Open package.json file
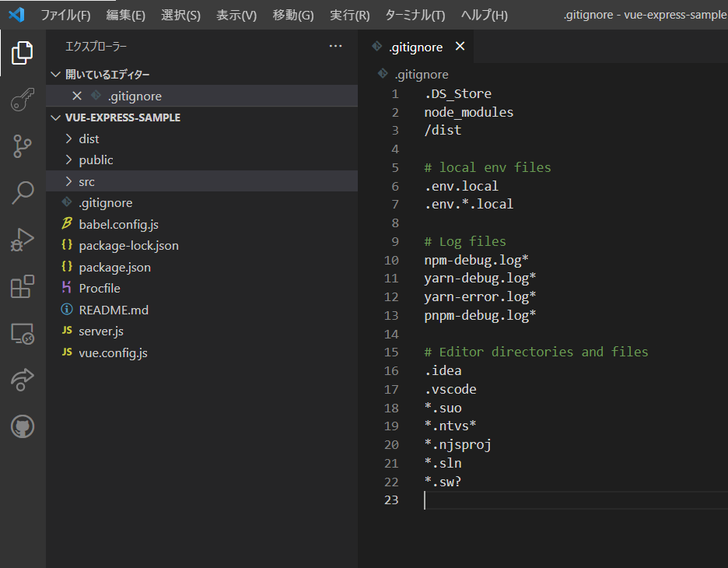This screenshot has height=568, width=728. tap(201, 267)
